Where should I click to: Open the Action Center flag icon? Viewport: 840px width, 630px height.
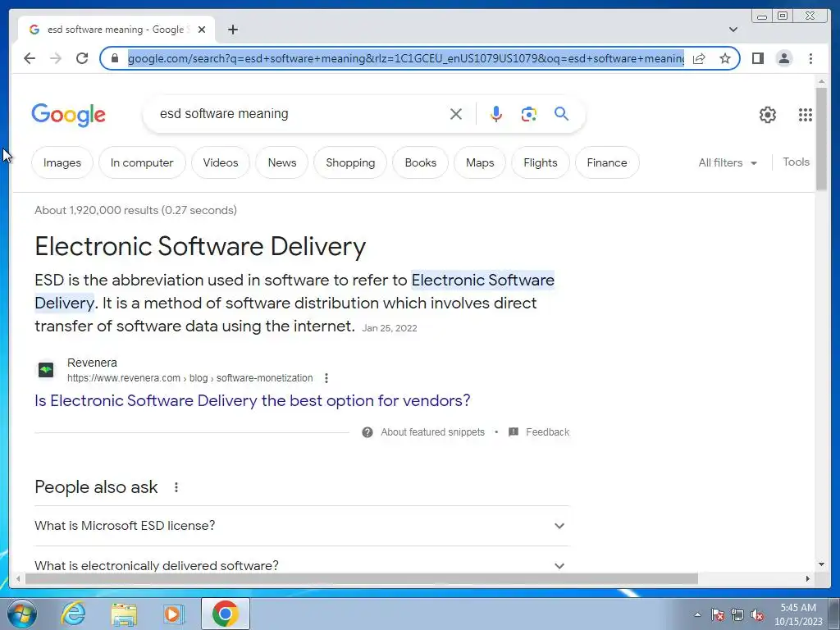click(718, 614)
